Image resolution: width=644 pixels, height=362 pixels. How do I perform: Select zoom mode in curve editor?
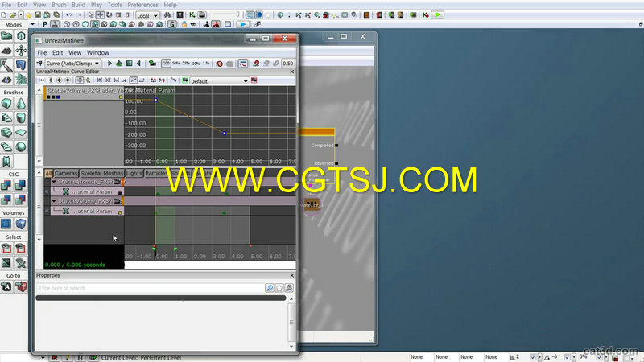[x=88, y=80]
